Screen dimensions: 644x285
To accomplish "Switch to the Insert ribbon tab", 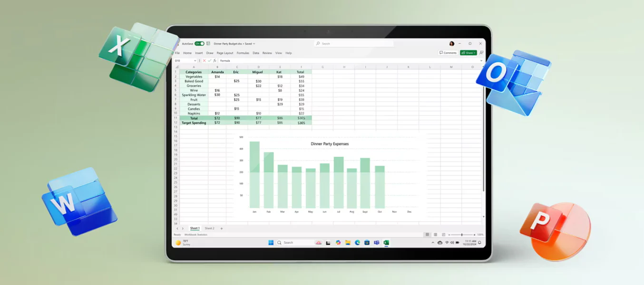I will (x=199, y=53).
